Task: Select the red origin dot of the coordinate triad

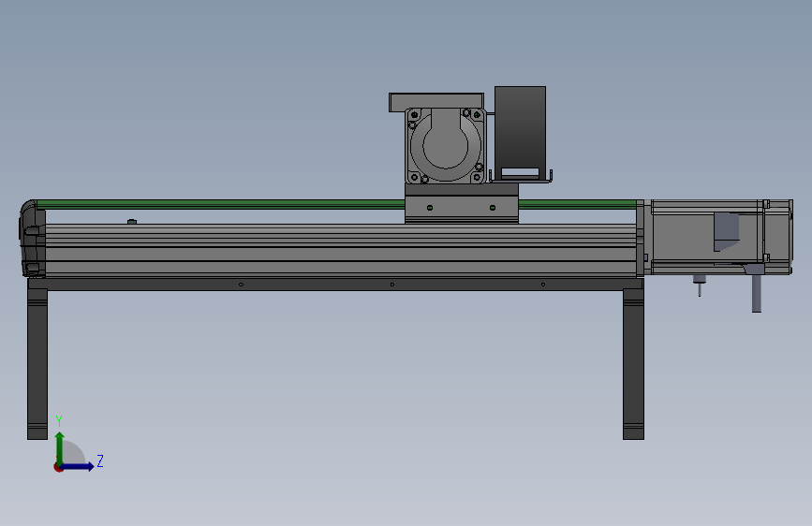Action: click(x=58, y=467)
